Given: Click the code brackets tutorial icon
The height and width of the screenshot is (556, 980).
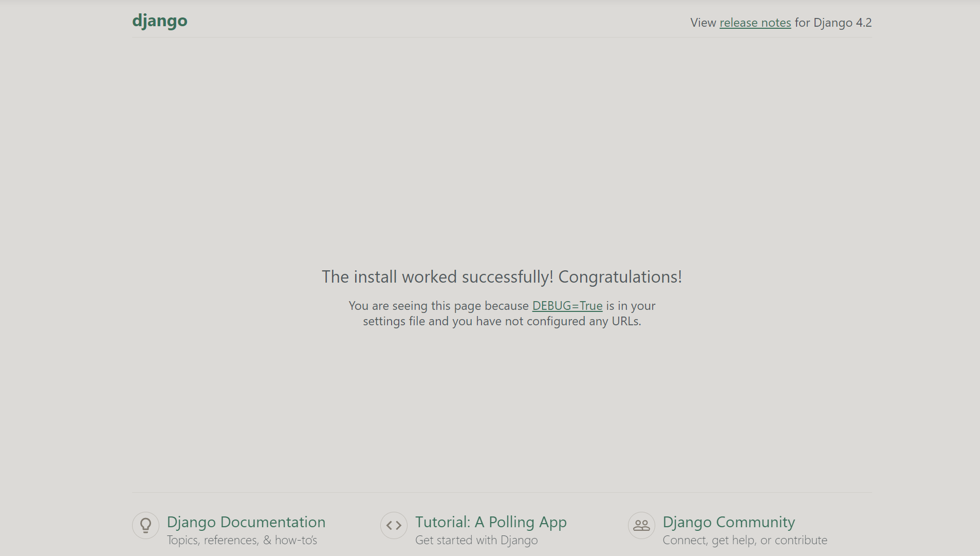Looking at the screenshot, I should (x=394, y=525).
